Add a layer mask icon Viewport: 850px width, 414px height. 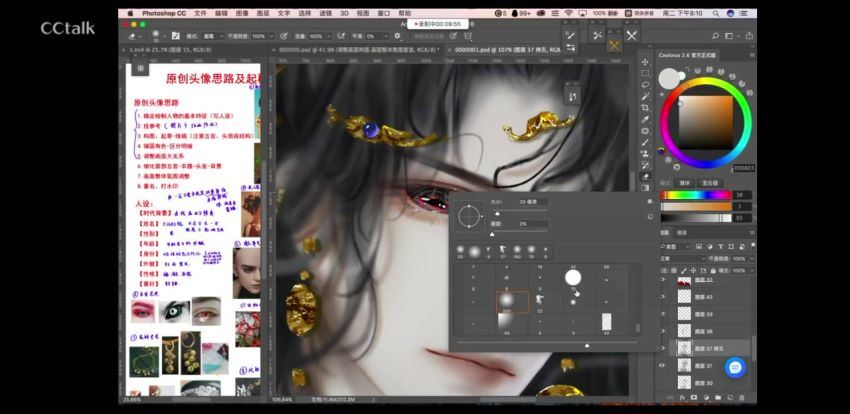[693, 397]
